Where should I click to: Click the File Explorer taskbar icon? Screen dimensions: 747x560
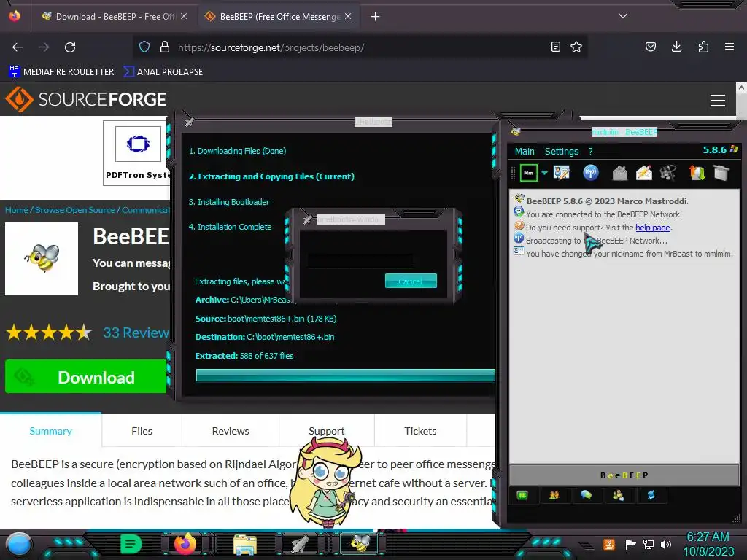(245, 544)
